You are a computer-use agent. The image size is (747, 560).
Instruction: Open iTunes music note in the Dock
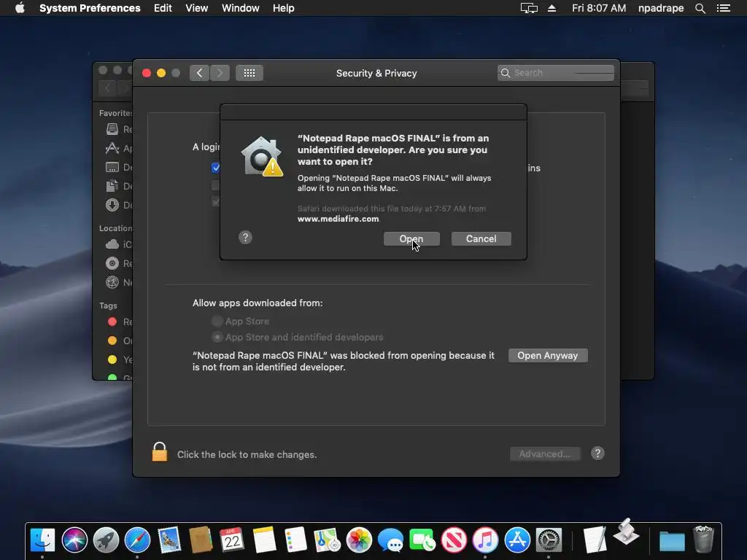coord(485,540)
